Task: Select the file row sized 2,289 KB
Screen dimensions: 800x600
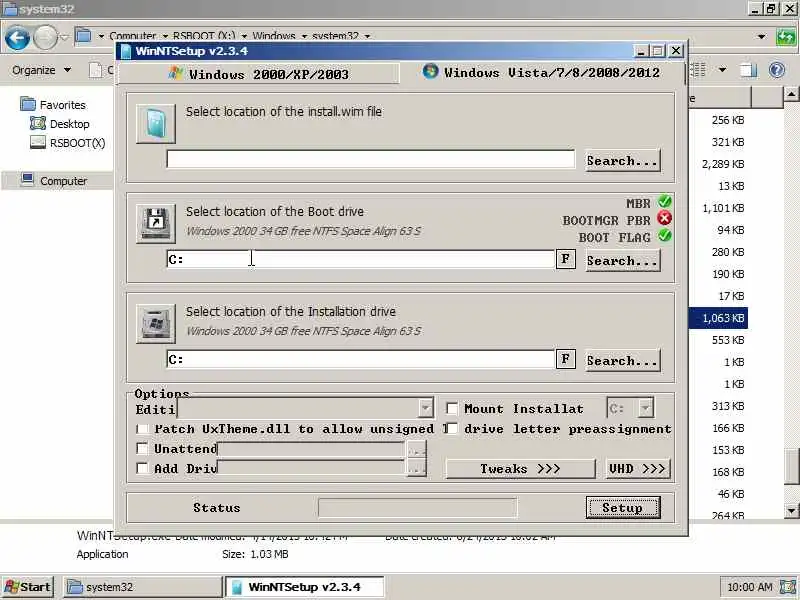Action: pyautogui.click(x=718, y=164)
